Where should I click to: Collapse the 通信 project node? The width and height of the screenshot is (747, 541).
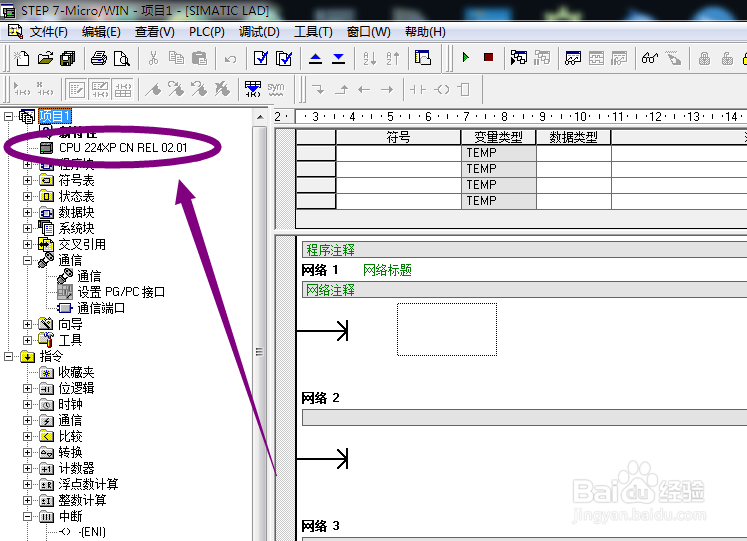[x=28, y=260]
